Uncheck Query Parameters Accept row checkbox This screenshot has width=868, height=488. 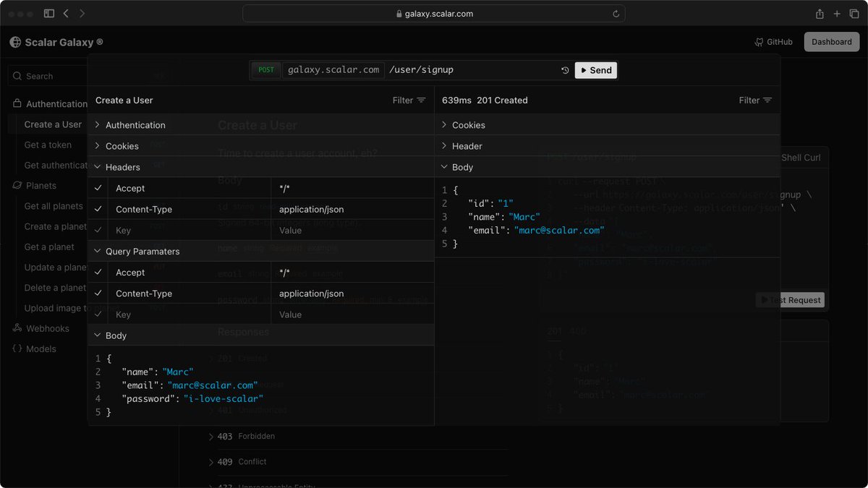98,273
